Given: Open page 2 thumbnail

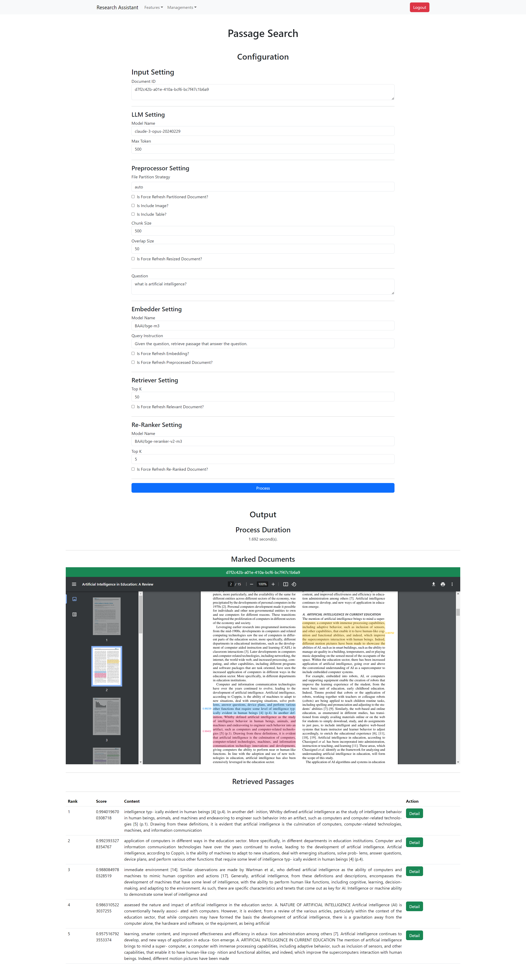Looking at the screenshot, I should 106,666.
